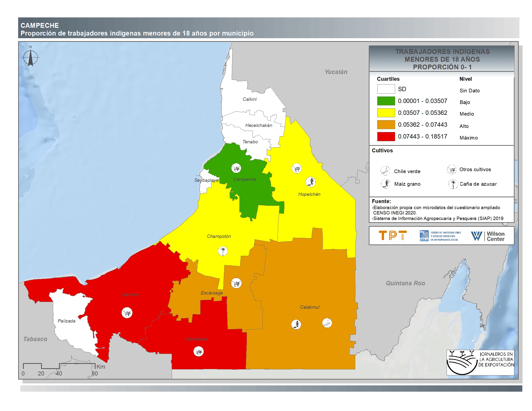Click the maize grain icon in Hopelchén
The height and width of the screenshot is (411, 532).
coord(311,182)
